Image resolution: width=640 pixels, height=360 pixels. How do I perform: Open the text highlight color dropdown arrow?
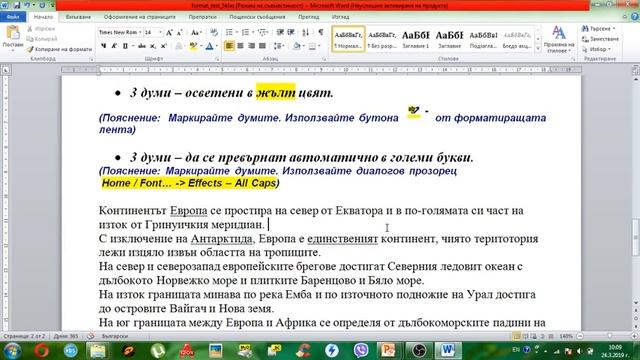click(x=200, y=46)
